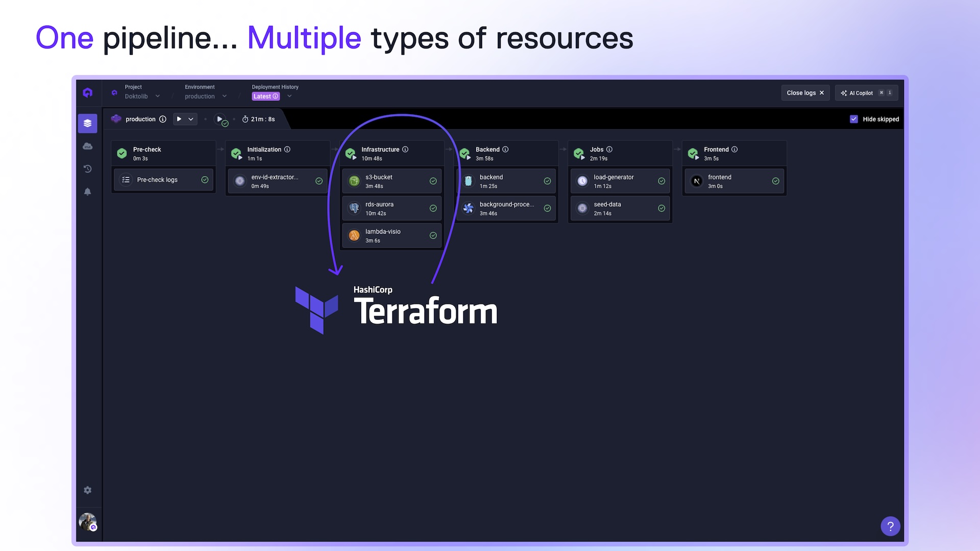Screen dimensions: 980x551
Task: Open the Deployment History Latest dropdown
Action: (x=289, y=96)
